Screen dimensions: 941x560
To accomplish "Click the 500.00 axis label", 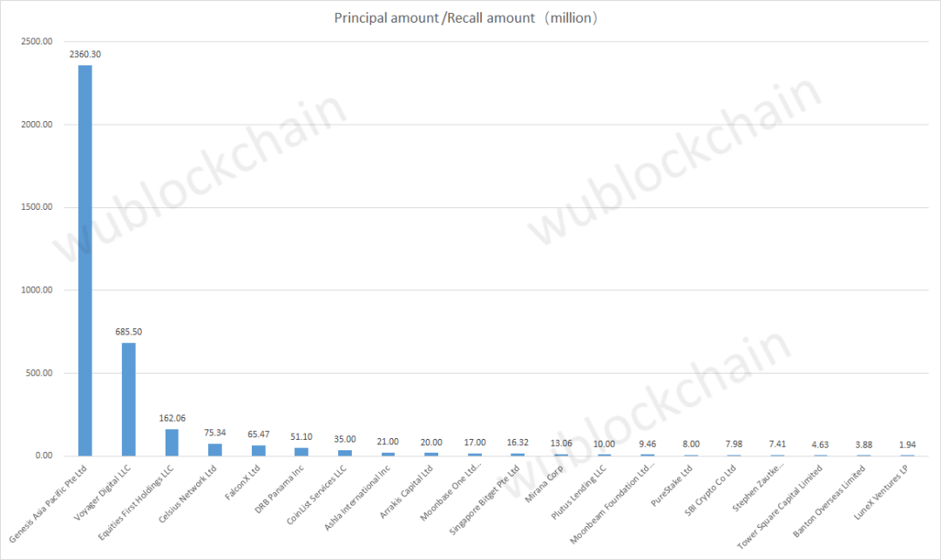I will pyautogui.click(x=39, y=373).
